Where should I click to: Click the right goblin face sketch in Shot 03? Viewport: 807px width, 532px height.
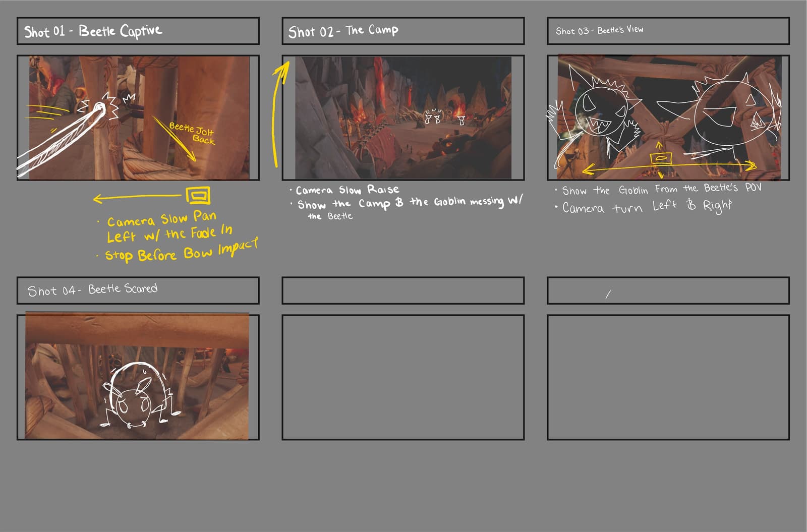point(734,113)
